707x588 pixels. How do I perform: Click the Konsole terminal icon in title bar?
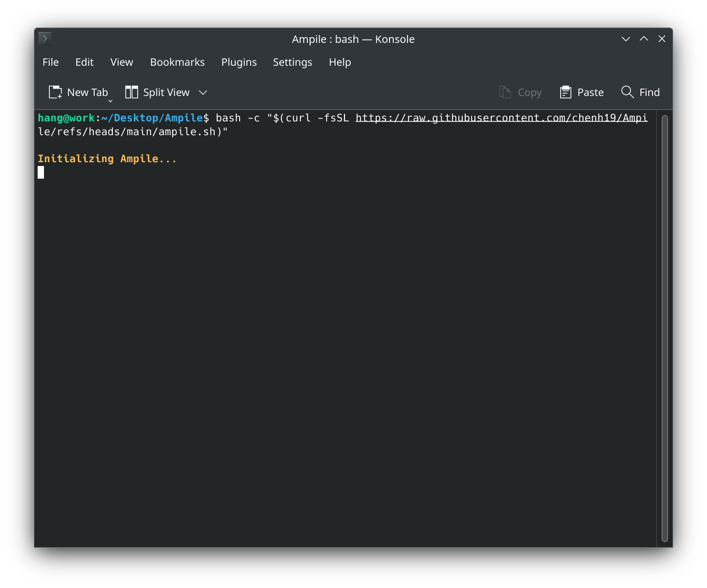coord(45,39)
